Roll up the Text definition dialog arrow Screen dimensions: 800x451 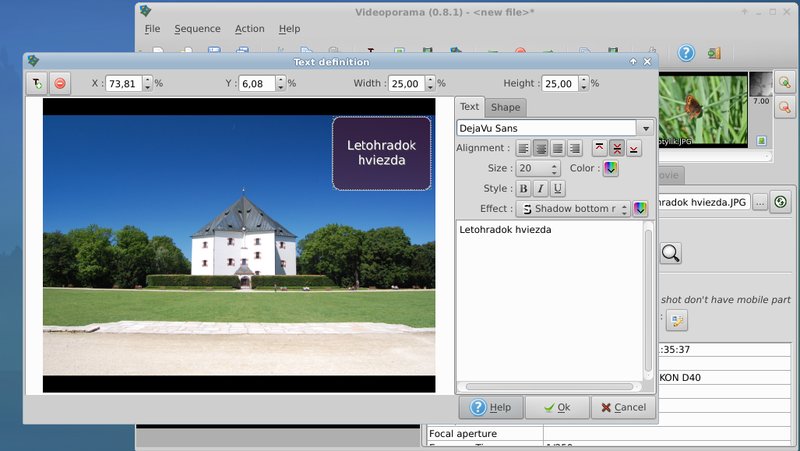pos(633,62)
